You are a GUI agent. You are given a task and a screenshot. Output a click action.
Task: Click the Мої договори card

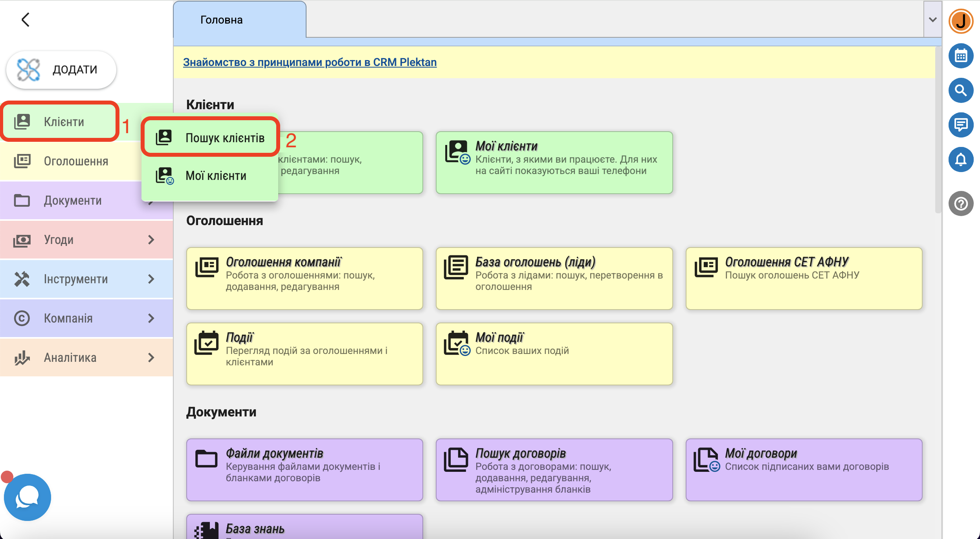tap(804, 469)
